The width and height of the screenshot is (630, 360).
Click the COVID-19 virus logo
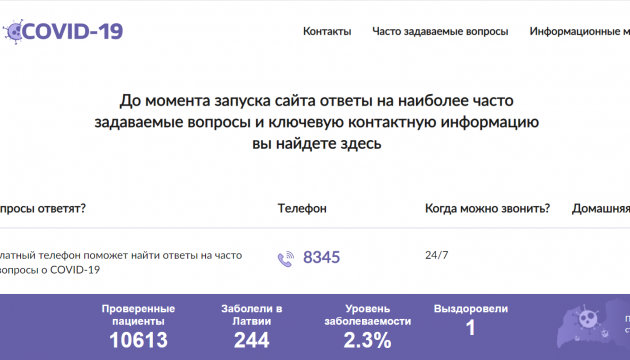pos(63,31)
